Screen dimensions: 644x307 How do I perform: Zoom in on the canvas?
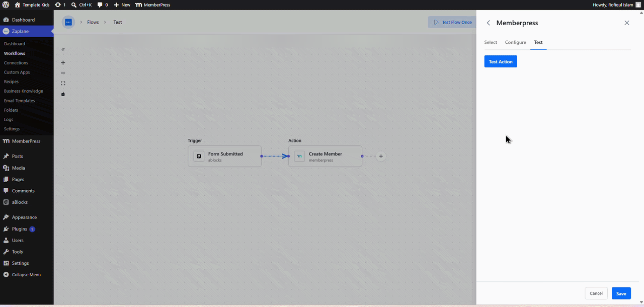click(63, 63)
